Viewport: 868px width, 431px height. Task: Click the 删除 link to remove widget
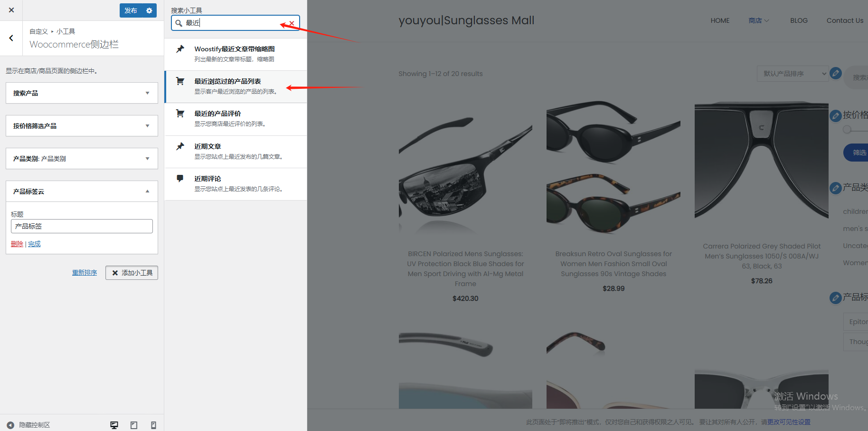pyautogui.click(x=17, y=244)
